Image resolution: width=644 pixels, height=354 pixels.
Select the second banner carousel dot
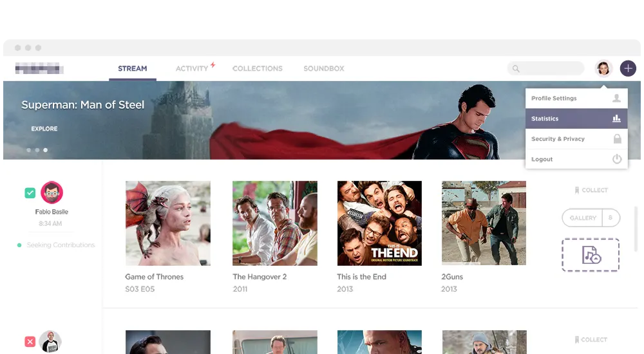[37, 150]
